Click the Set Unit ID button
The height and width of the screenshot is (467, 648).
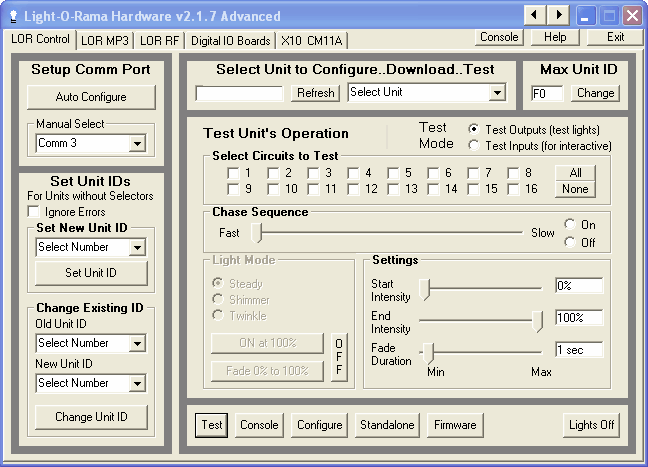pos(91,273)
